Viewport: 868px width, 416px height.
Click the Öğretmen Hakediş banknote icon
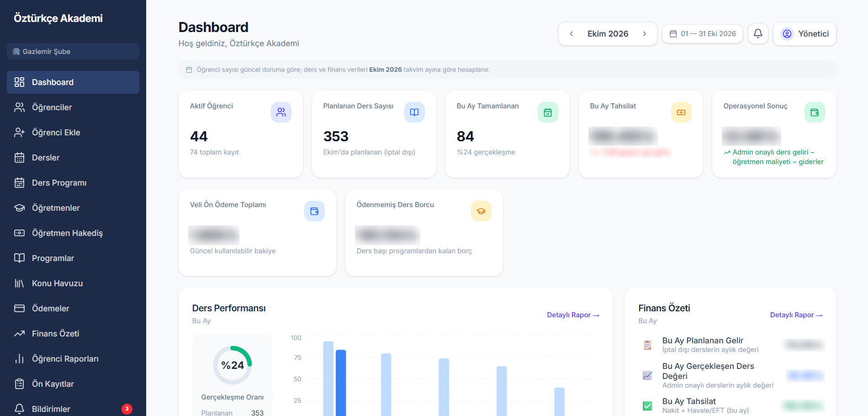(x=19, y=233)
